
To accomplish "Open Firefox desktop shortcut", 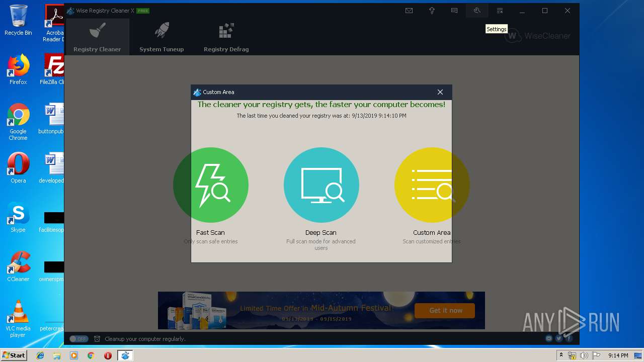I will tap(18, 69).
